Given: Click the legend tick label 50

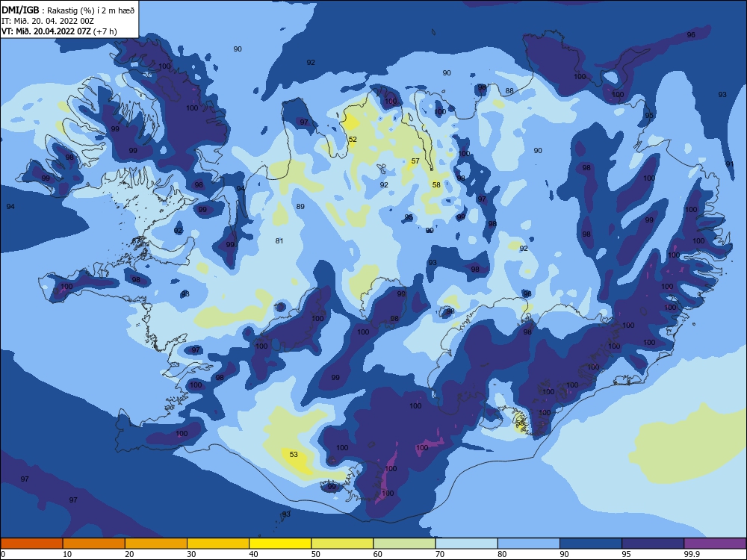Looking at the screenshot, I should 316,554.
